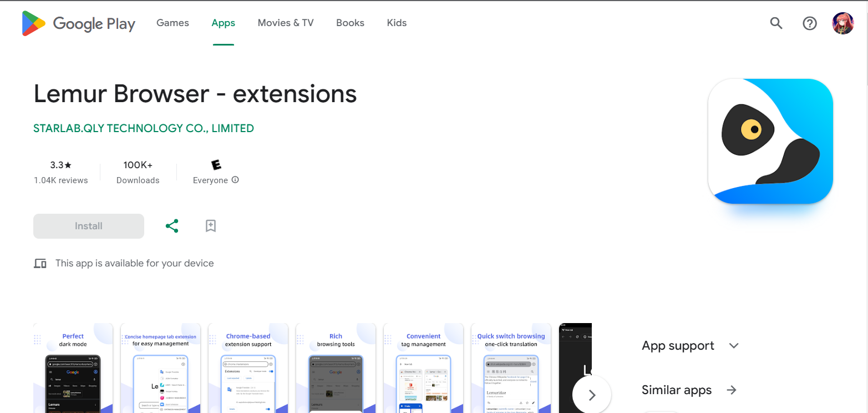
Task: Open the account profile avatar
Action: click(843, 23)
